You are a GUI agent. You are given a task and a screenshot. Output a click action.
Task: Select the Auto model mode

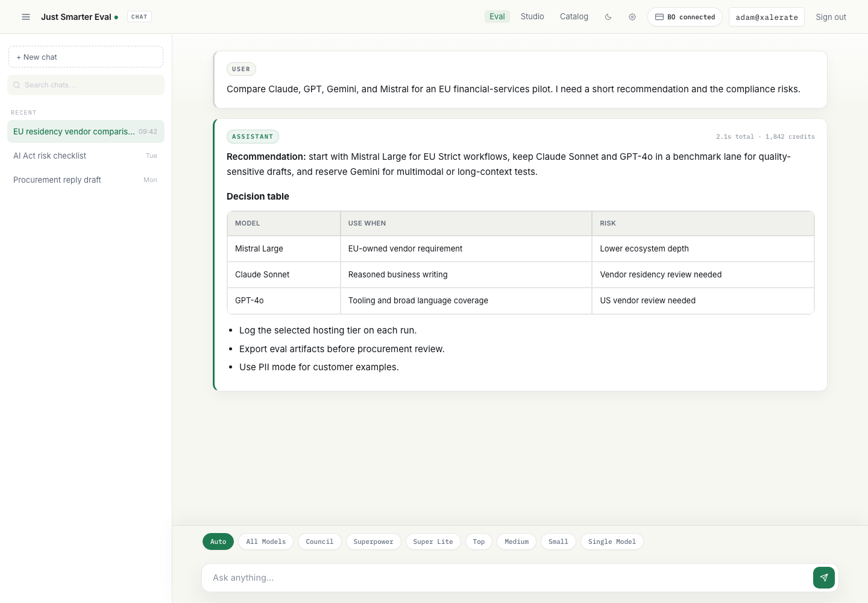coord(218,541)
